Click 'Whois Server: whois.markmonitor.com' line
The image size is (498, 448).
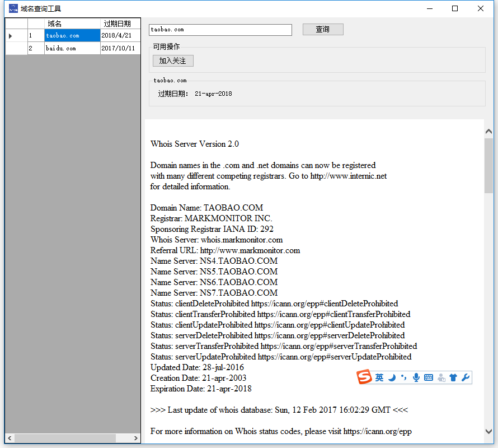(217, 240)
